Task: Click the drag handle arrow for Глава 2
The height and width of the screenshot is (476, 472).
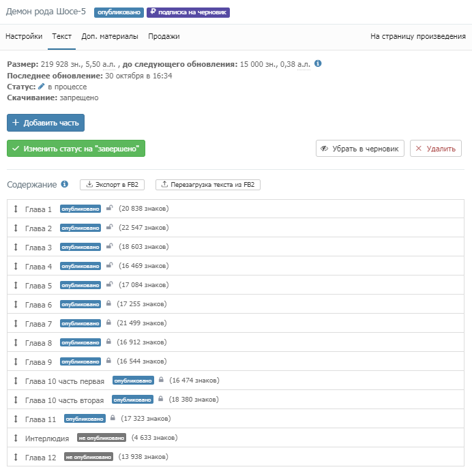Action: tap(16, 228)
